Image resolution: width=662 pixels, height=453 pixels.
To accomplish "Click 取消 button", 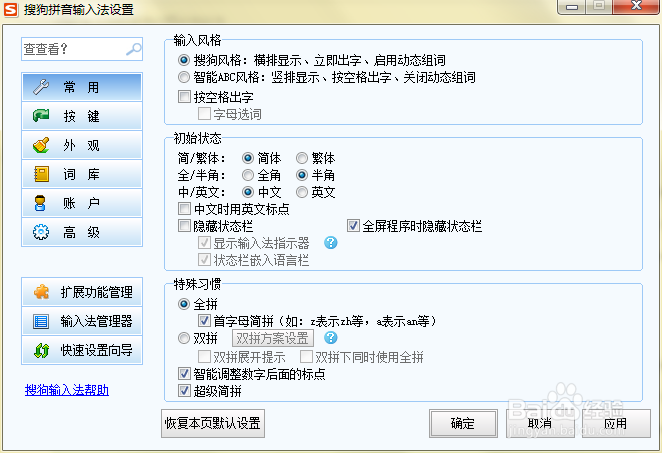I will pos(540,423).
